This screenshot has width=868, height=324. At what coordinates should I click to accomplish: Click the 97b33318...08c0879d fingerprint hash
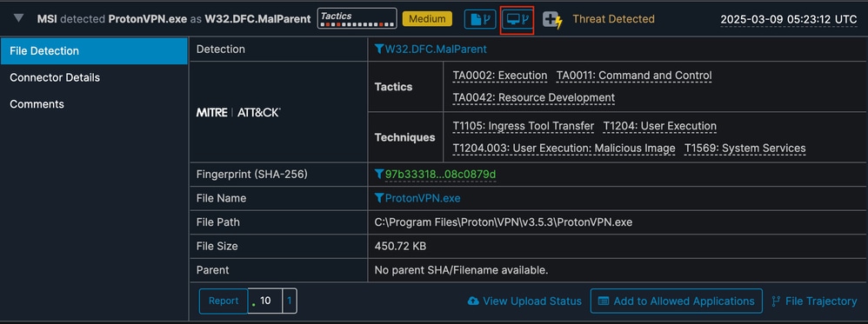click(441, 175)
